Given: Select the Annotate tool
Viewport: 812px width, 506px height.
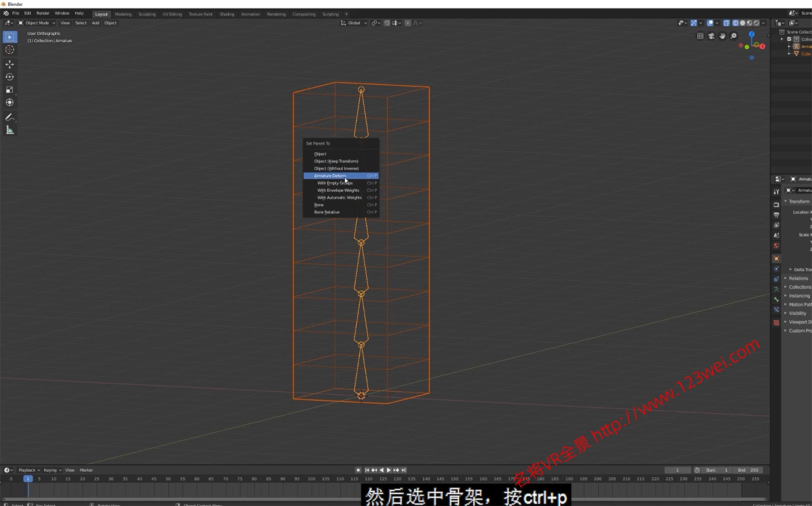Looking at the screenshot, I should click(10, 117).
